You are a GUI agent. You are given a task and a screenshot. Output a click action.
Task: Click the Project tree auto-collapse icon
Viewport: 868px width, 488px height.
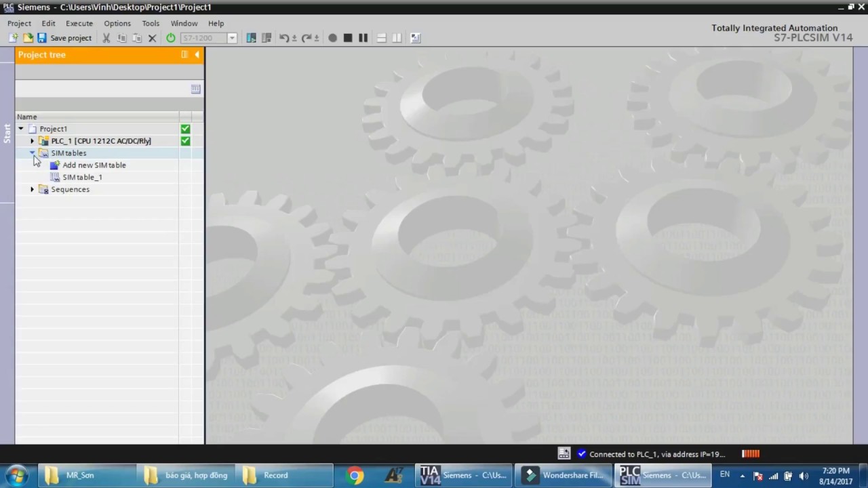(184, 55)
